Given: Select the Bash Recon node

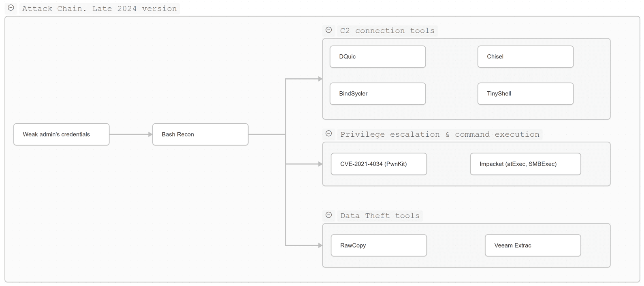Looking at the screenshot, I should (200, 134).
